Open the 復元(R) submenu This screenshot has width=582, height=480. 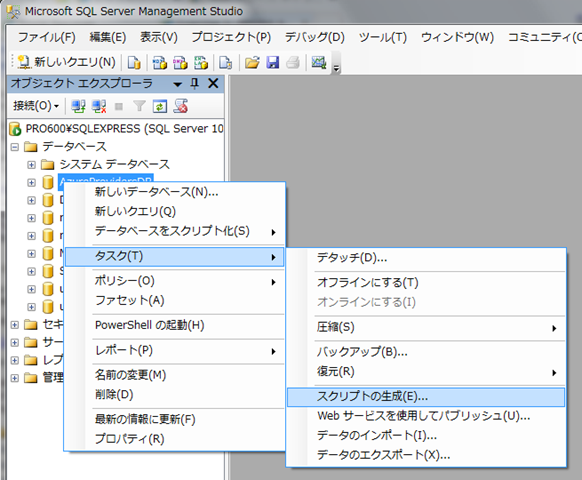click(x=426, y=372)
